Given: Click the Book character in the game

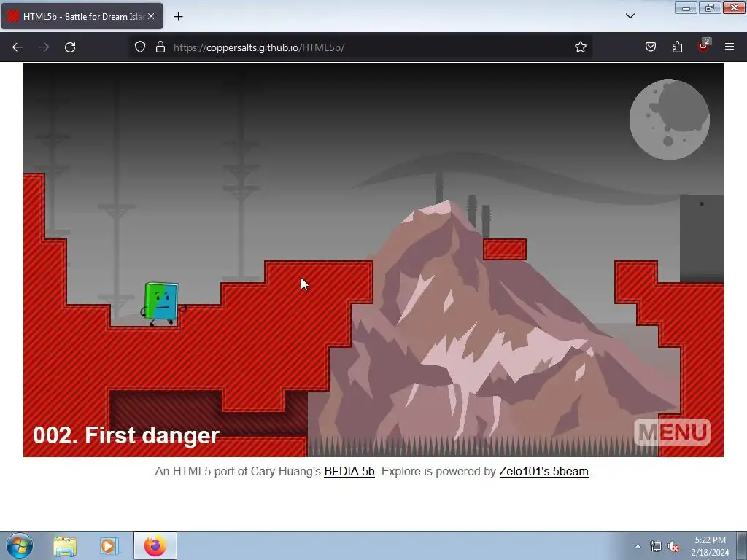Looking at the screenshot, I should [162, 304].
